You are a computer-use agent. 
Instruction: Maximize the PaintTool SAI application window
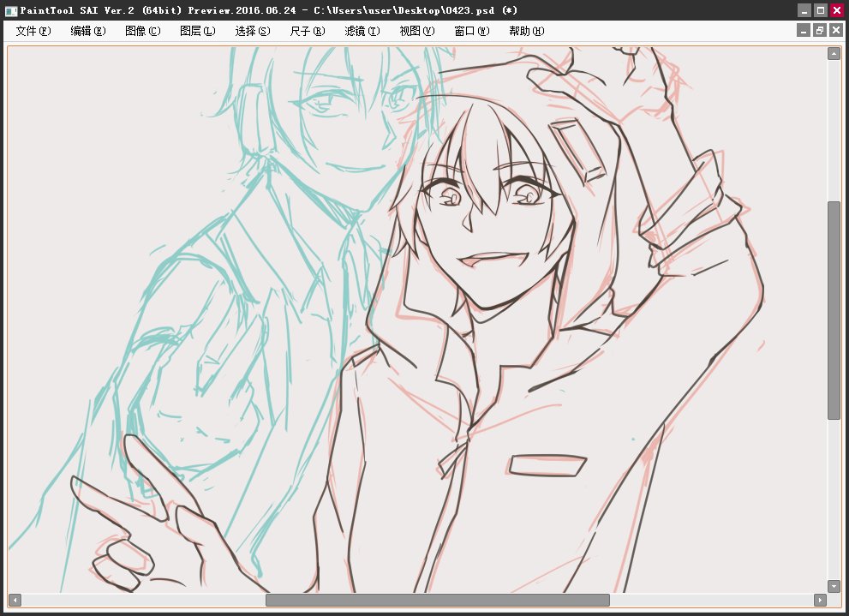tap(821, 10)
